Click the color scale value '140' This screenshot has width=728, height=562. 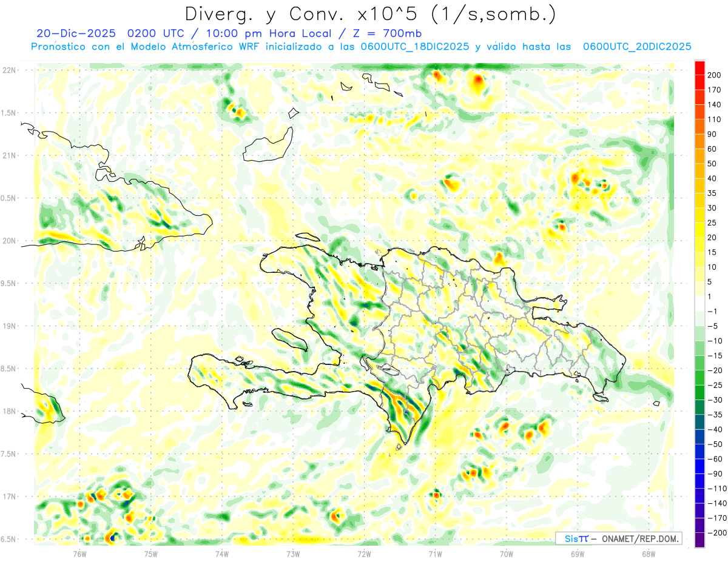[x=713, y=105]
